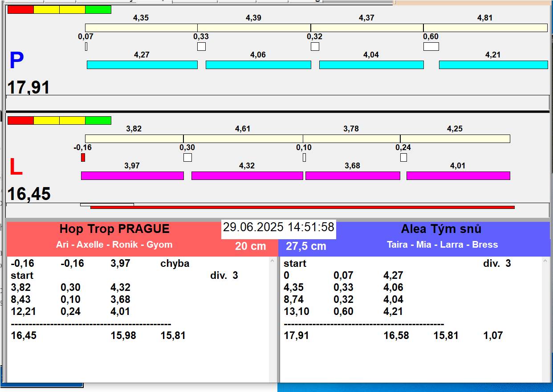This screenshot has height=392, width=553.
Task: Select the cream bar labeled 4,37 in lane P
Action: 367,28
